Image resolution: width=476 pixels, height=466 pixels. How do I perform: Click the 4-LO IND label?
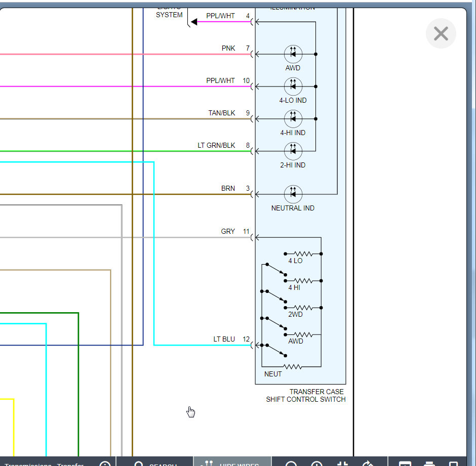pyautogui.click(x=293, y=100)
